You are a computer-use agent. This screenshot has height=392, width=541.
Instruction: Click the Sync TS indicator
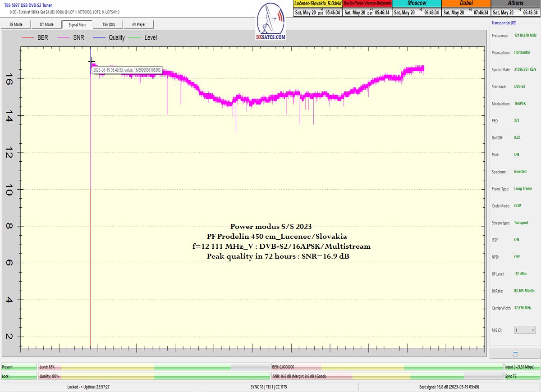coord(522,376)
